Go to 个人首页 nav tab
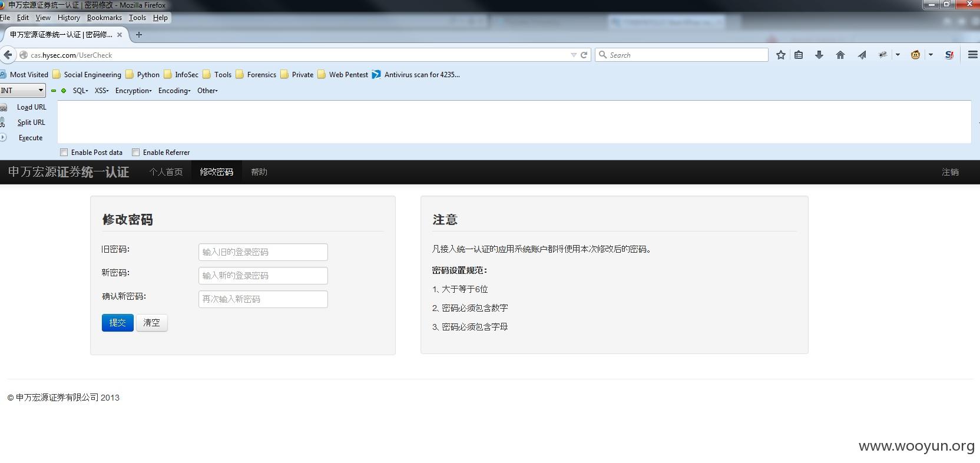The height and width of the screenshot is (463, 980). coord(166,172)
